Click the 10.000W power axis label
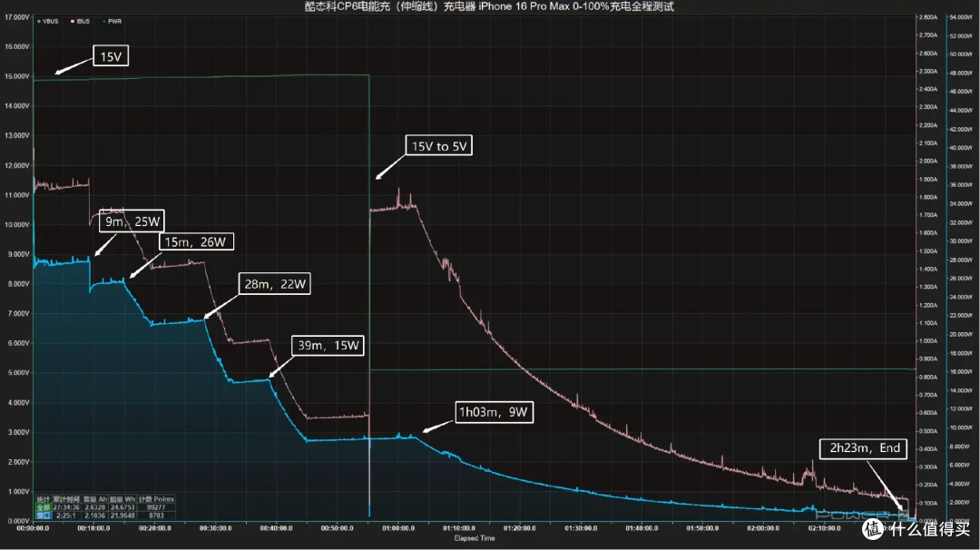The height and width of the screenshot is (550, 980). 961,427
